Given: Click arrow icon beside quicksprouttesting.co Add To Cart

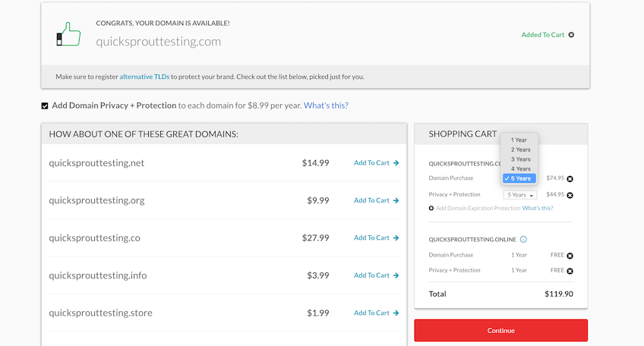Looking at the screenshot, I should [x=396, y=237].
